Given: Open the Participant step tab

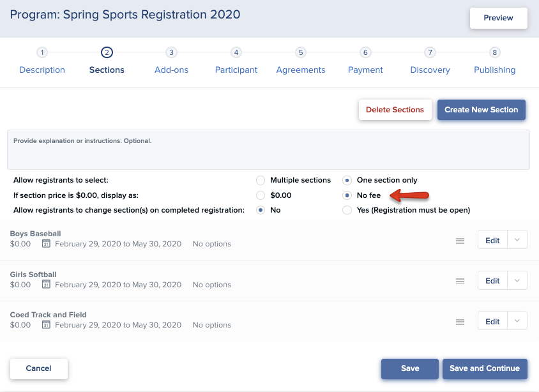Looking at the screenshot, I should 236,70.
